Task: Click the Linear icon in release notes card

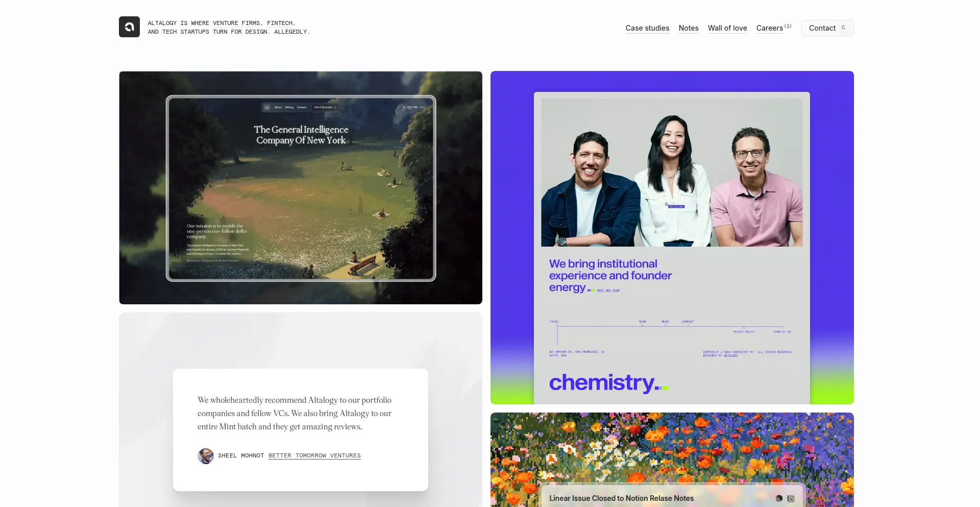Action: [779, 498]
